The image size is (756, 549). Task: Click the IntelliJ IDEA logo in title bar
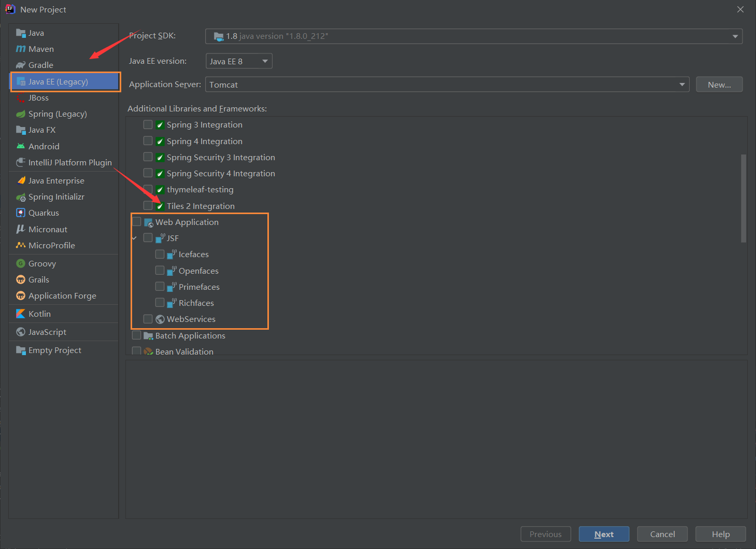[x=10, y=9]
